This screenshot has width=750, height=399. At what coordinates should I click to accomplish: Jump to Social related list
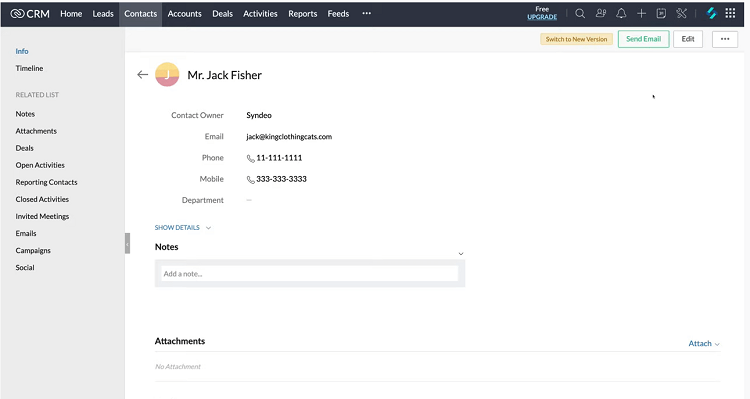pos(25,268)
